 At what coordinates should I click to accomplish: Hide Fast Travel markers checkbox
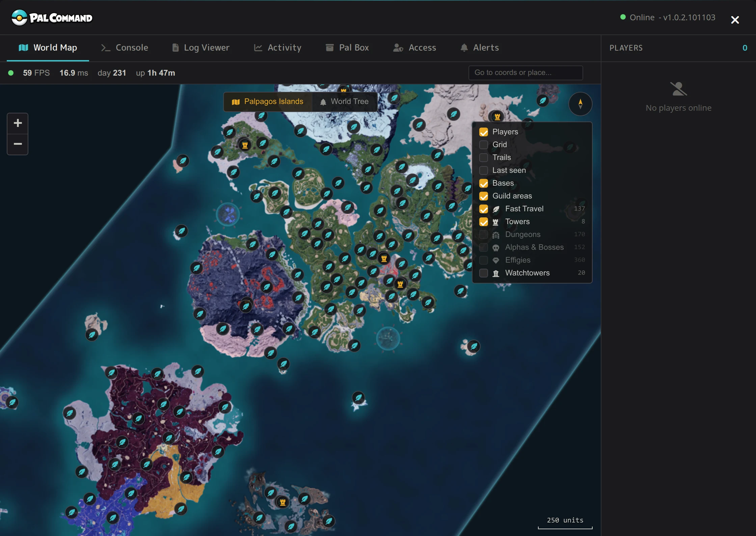click(484, 209)
